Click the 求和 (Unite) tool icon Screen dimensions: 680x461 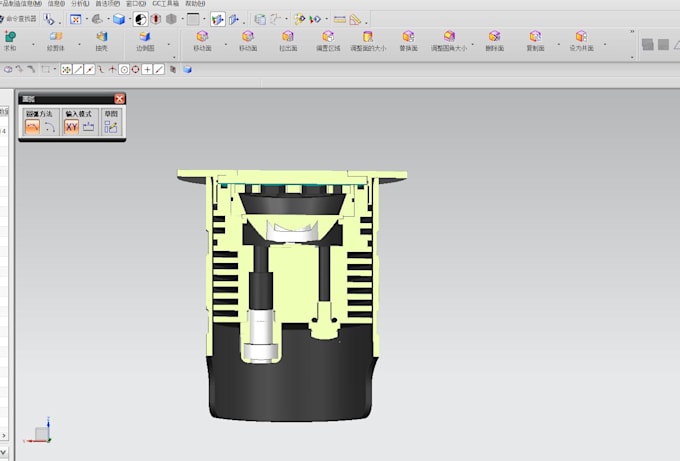click(x=10, y=36)
